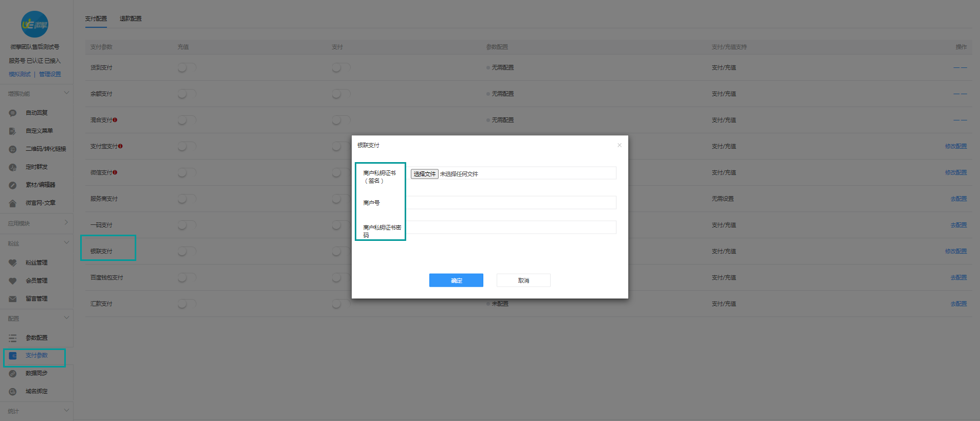This screenshot has height=421, width=980.
Task: Switch to the 退款配置 tab
Action: pyautogui.click(x=131, y=19)
